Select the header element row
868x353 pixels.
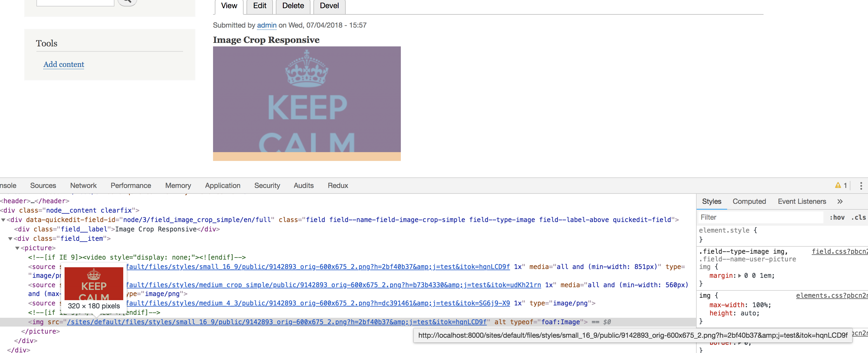(x=35, y=201)
